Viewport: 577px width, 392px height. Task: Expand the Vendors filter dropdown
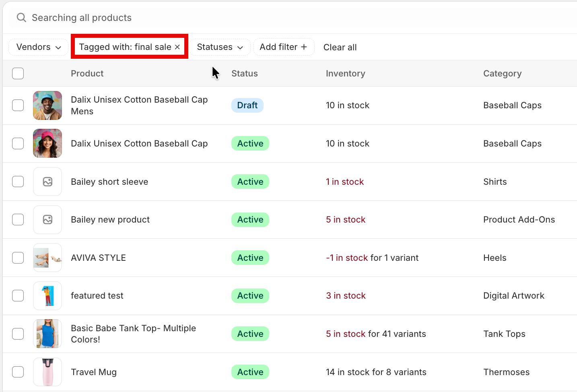click(x=38, y=47)
